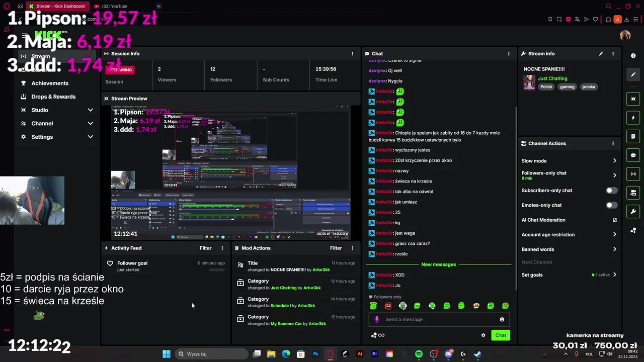644x362 pixels.
Task: Expand Set goals chevron
Action: 614,275
